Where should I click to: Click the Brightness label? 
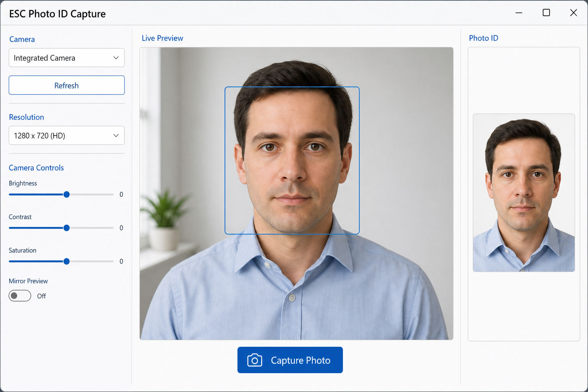coord(23,183)
